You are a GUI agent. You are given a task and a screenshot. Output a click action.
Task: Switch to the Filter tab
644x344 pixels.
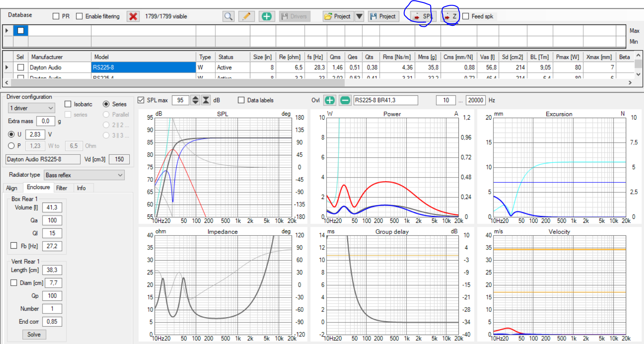tap(62, 188)
